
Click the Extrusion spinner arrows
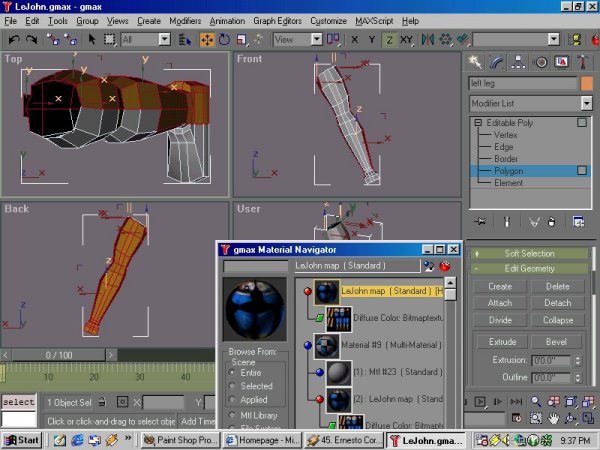(x=578, y=360)
